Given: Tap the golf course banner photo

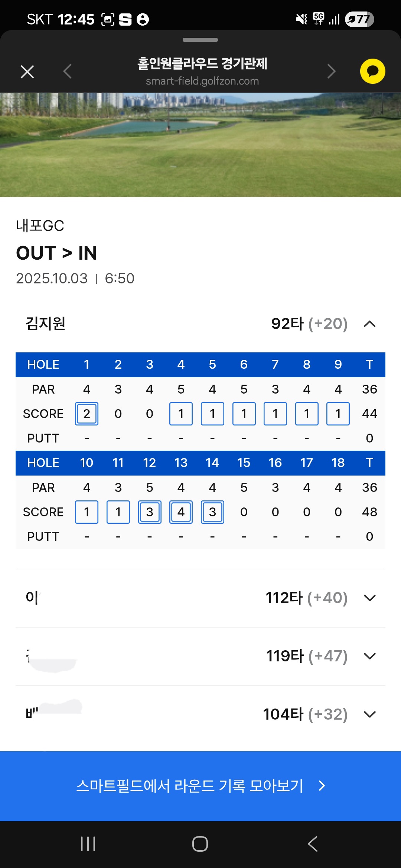Looking at the screenshot, I should tap(200, 145).
